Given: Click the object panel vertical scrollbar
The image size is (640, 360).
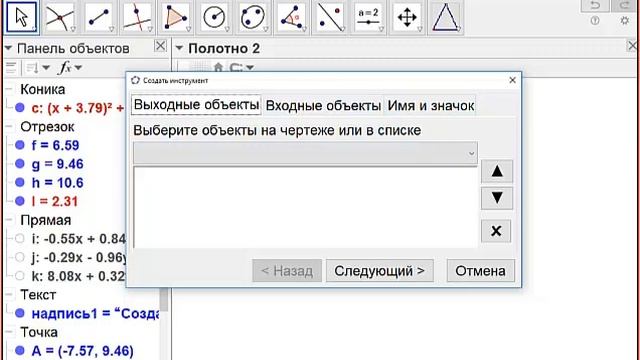Looking at the screenshot, I should [164, 300].
